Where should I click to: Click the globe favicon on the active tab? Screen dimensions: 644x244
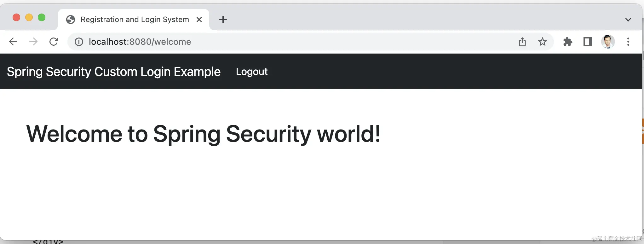click(x=70, y=19)
